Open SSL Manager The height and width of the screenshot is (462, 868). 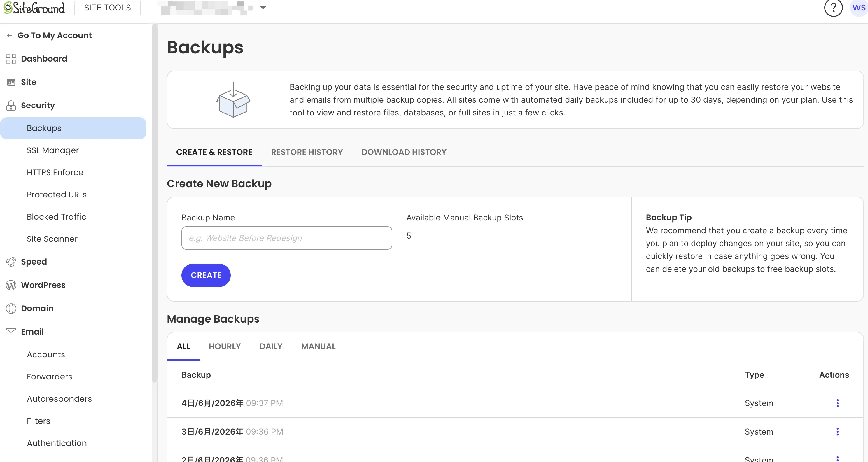click(x=53, y=150)
